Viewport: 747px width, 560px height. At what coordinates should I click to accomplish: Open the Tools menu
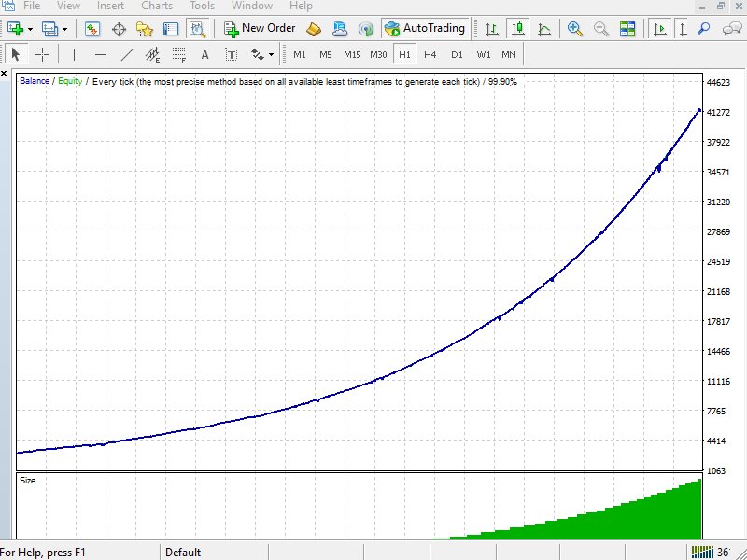[x=202, y=6]
